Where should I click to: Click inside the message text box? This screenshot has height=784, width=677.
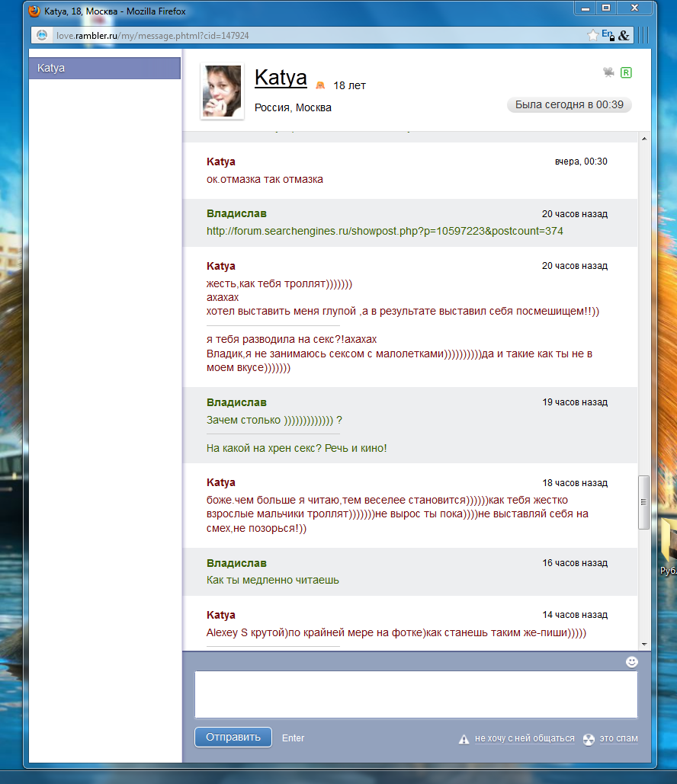pos(416,694)
